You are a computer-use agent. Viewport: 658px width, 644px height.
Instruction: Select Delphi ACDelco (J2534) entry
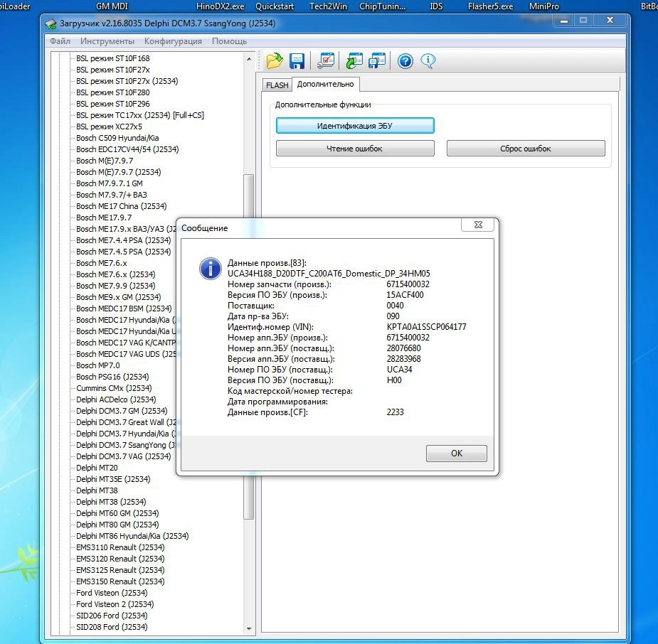116,399
